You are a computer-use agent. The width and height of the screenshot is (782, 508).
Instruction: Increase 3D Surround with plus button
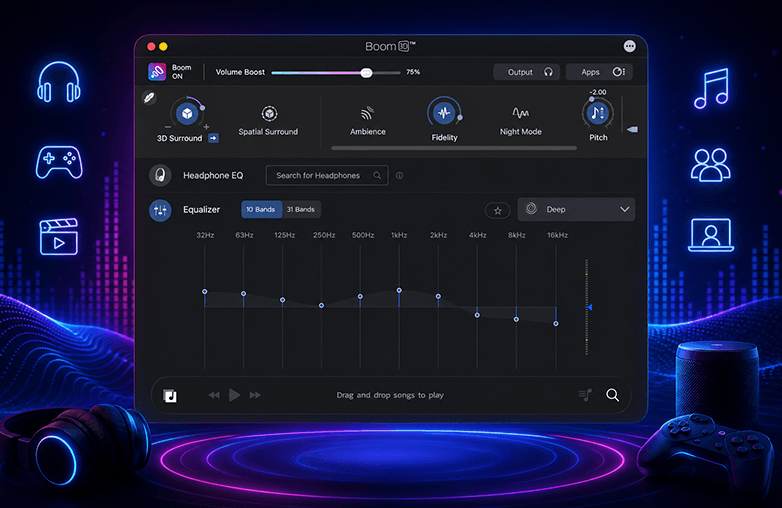pyautogui.click(x=206, y=127)
